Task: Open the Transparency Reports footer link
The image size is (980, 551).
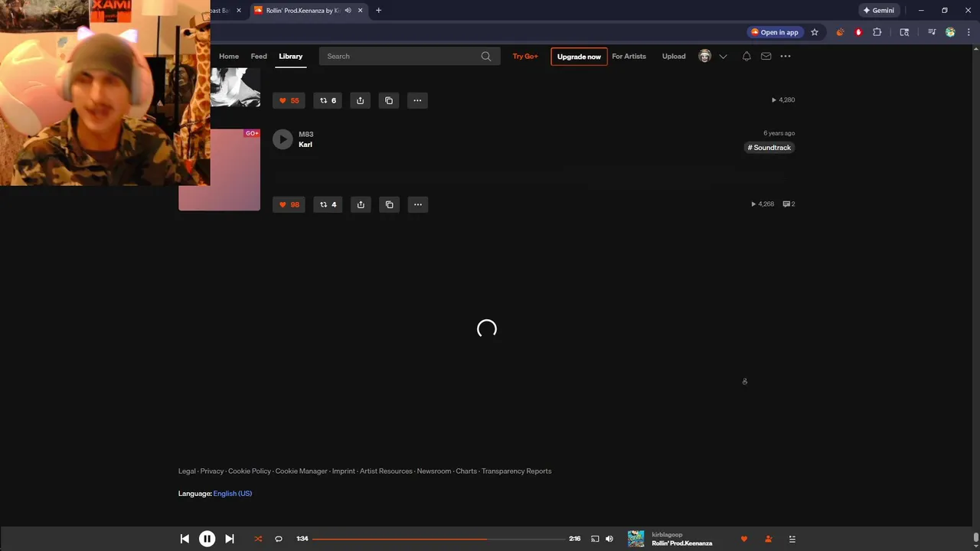Action: pos(517,471)
